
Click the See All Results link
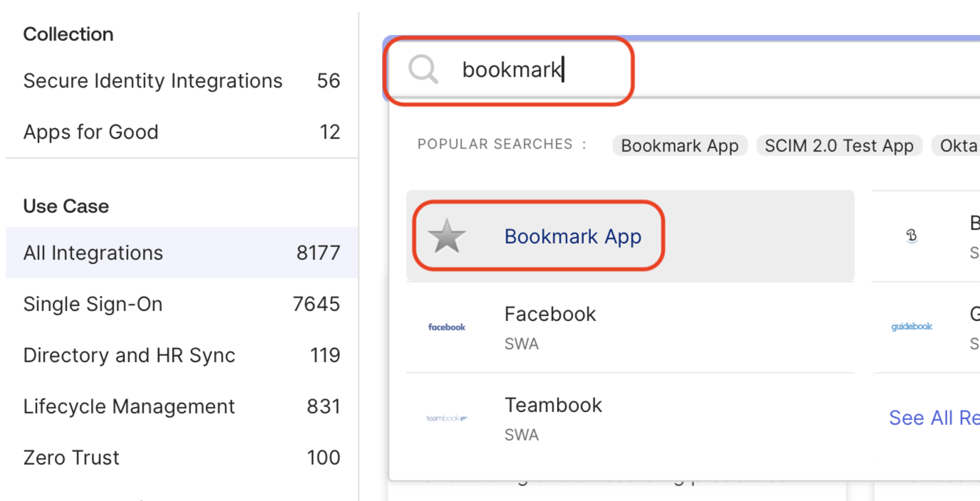point(934,418)
